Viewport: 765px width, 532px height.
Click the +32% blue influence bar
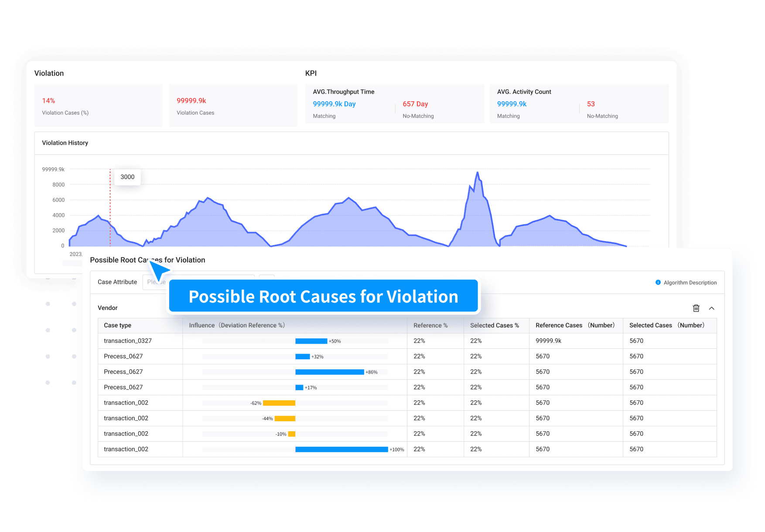(x=302, y=357)
